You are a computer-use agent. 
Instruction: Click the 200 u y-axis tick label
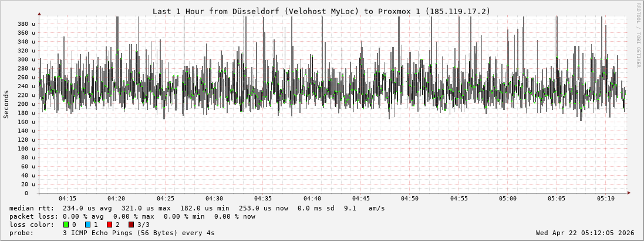click(x=26, y=104)
